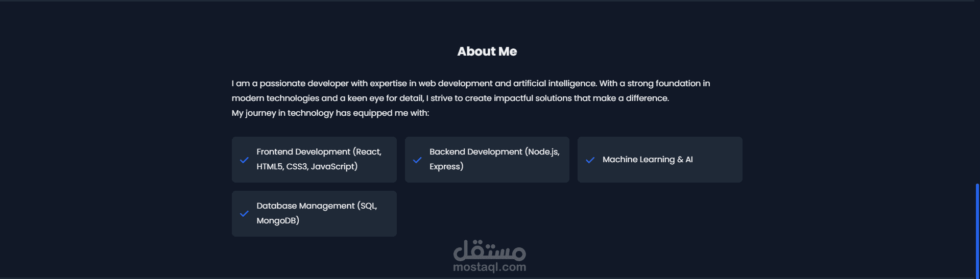
Task: Click the checkmark icon beside Frontend Development
Action: (x=244, y=160)
